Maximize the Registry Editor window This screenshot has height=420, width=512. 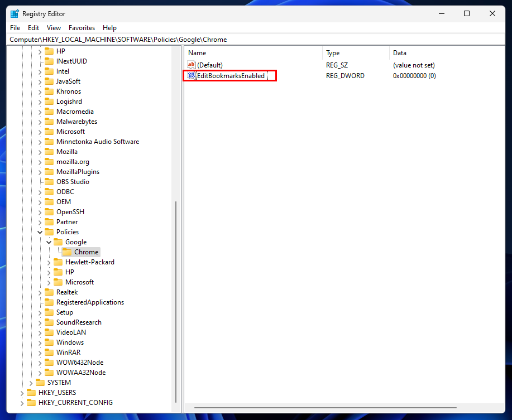(467, 14)
